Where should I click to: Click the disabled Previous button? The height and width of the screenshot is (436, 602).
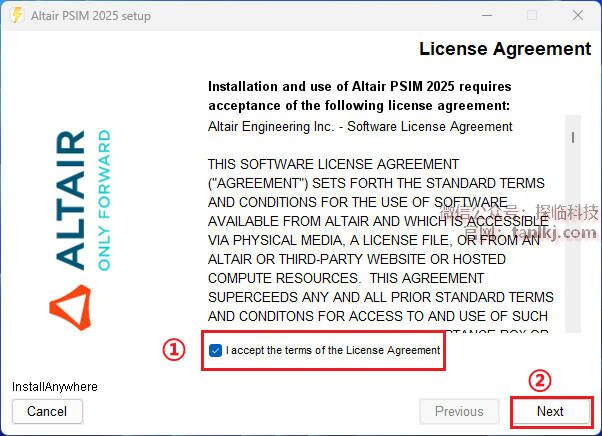click(x=459, y=411)
